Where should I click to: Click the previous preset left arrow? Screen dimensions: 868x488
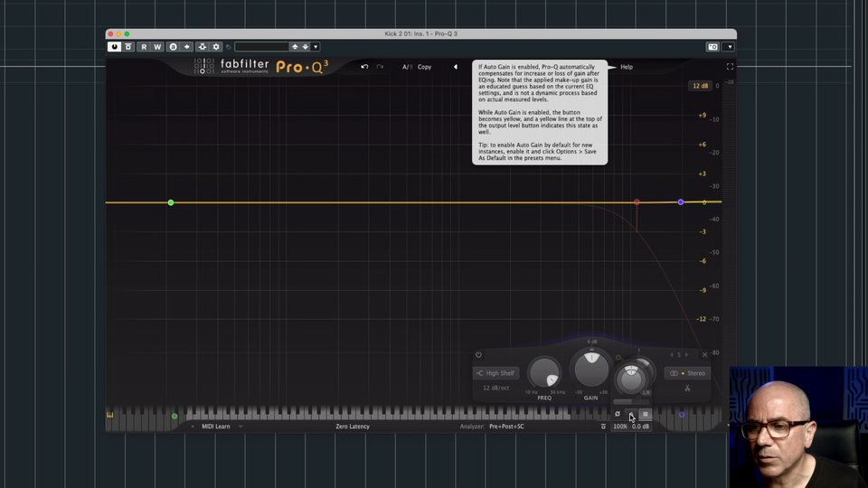pyautogui.click(x=456, y=67)
